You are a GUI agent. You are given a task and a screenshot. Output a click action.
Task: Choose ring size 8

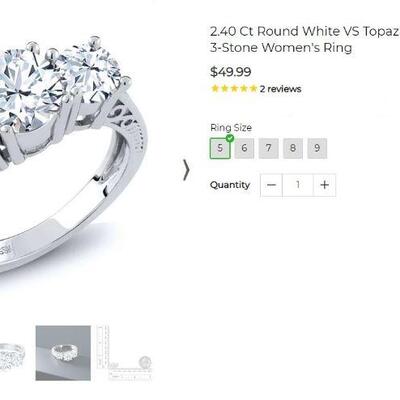pyautogui.click(x=293, y=148)
